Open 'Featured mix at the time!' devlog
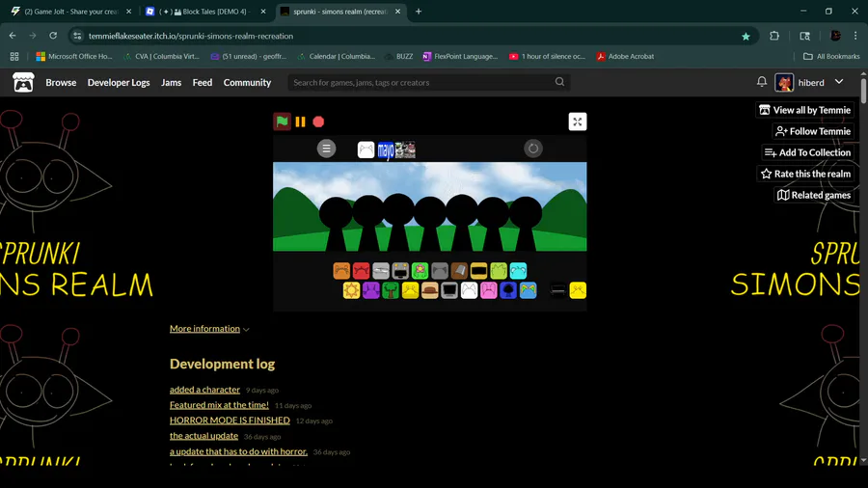This screenshot has height=488, width=868. [219, 405]
